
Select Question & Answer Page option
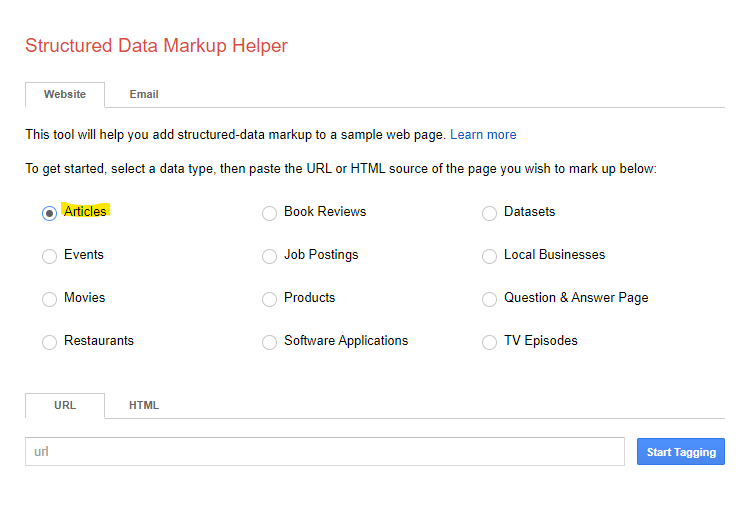pos(489,299)
